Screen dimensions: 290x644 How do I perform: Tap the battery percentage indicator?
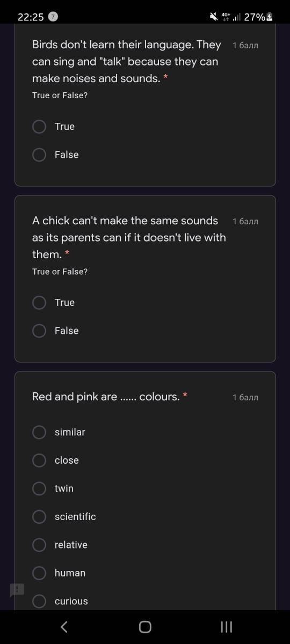258,17
